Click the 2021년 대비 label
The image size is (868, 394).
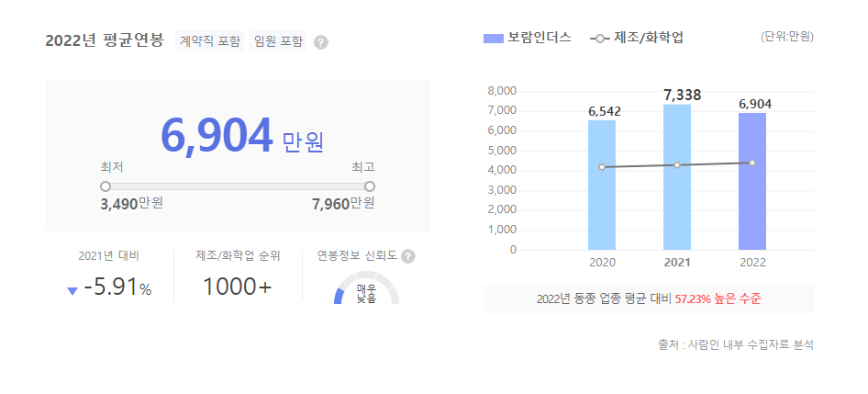pyautogui.click(x=109, y=256)
